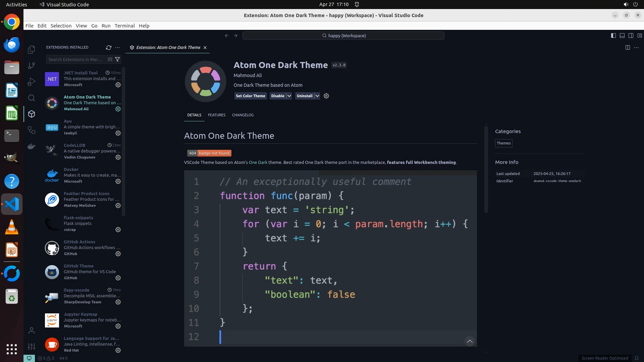This screenshot has height=362, width=644.
Task: Expand the Uninstall button dropdown arrow
Action: (317, 96)
